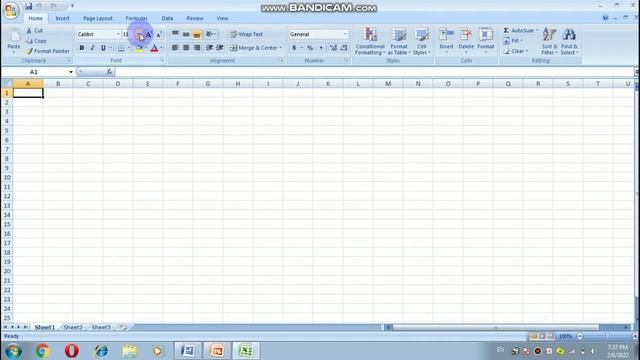Viewport: 640px width, 360px height.
Task: Select column D header
Action: tap(118, 84)
